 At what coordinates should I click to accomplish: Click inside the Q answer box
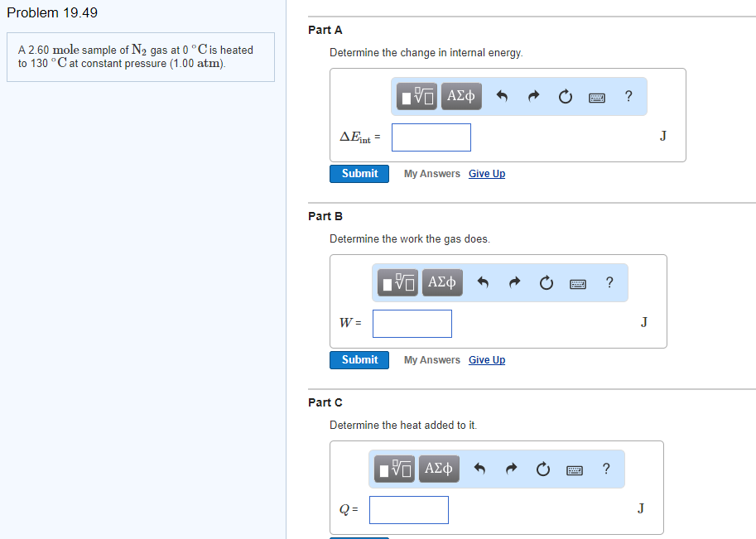[x=408, y=509]
